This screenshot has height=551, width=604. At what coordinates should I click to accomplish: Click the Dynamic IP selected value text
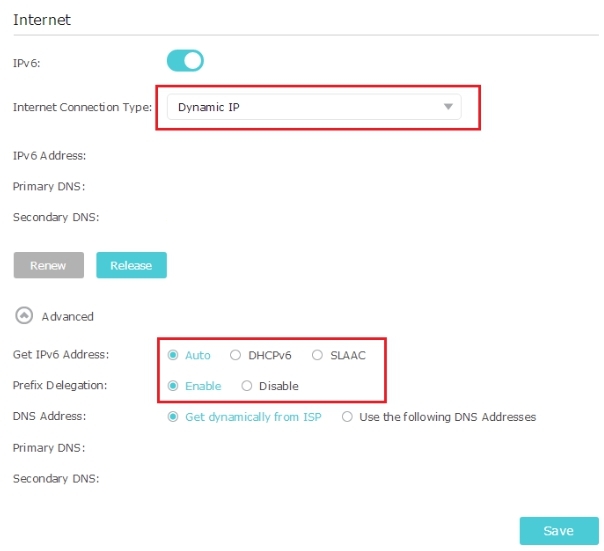(208, 107)
